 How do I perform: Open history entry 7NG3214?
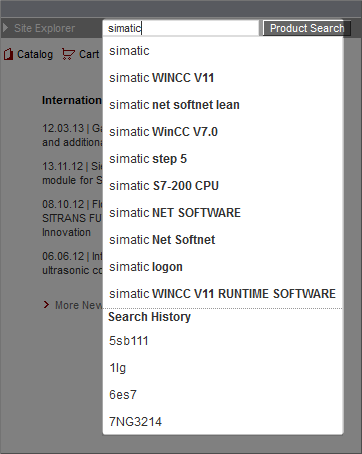(223, 422)
